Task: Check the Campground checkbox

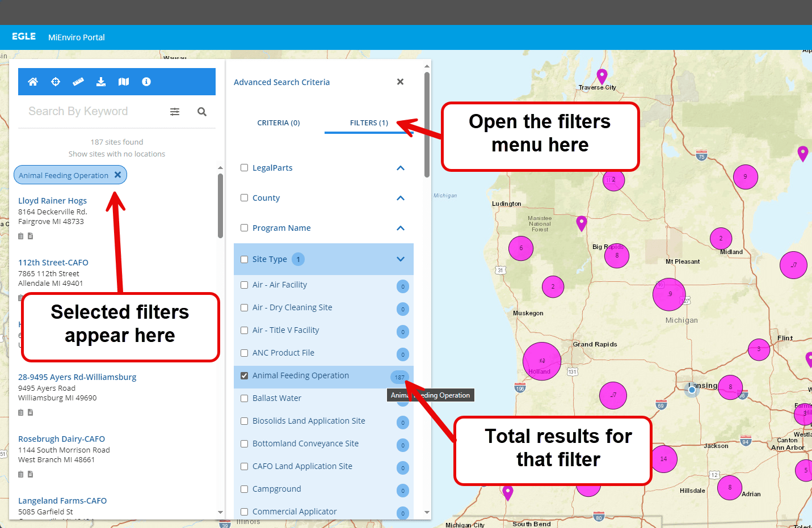Action: point(245,489)
